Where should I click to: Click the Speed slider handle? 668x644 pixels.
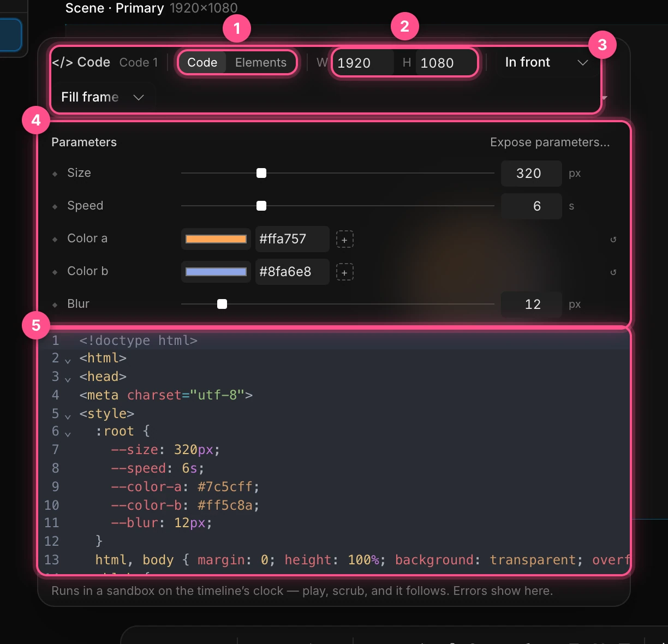tap(261, 206)
